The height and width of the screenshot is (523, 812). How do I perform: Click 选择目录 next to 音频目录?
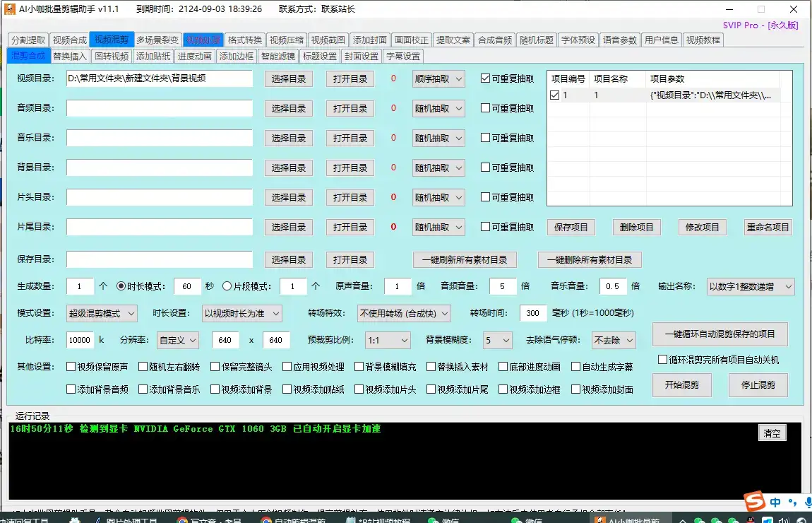tap(288, 108)
